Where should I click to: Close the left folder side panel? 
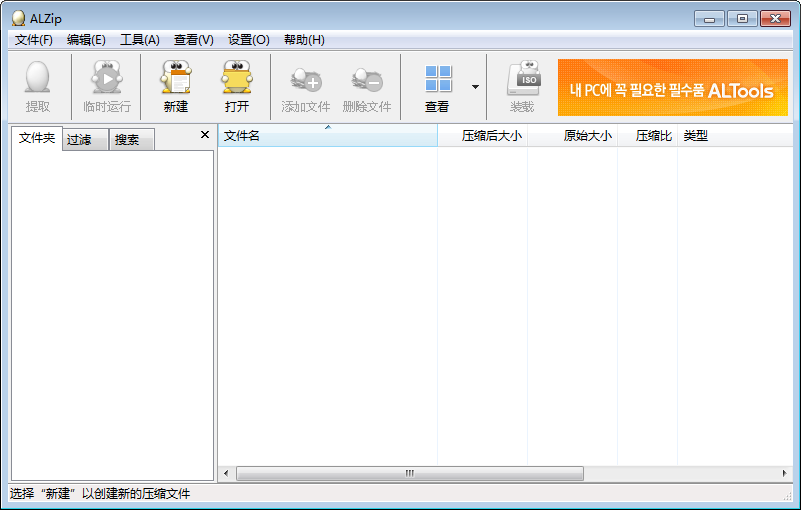(x=205, y=134)
